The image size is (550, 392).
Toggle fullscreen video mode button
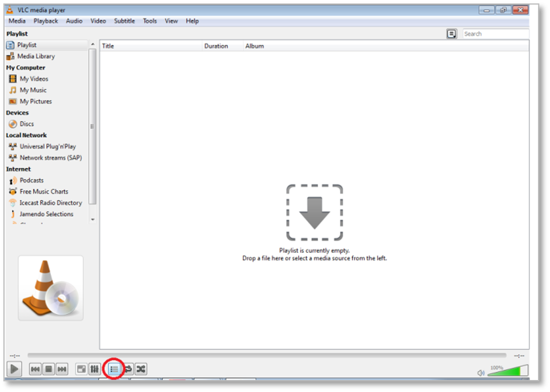[82, 369]
